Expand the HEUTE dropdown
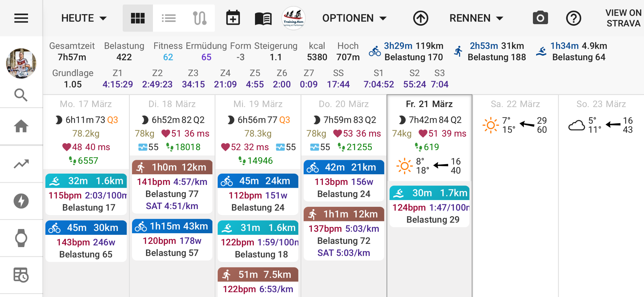 [x=84, y=18]
